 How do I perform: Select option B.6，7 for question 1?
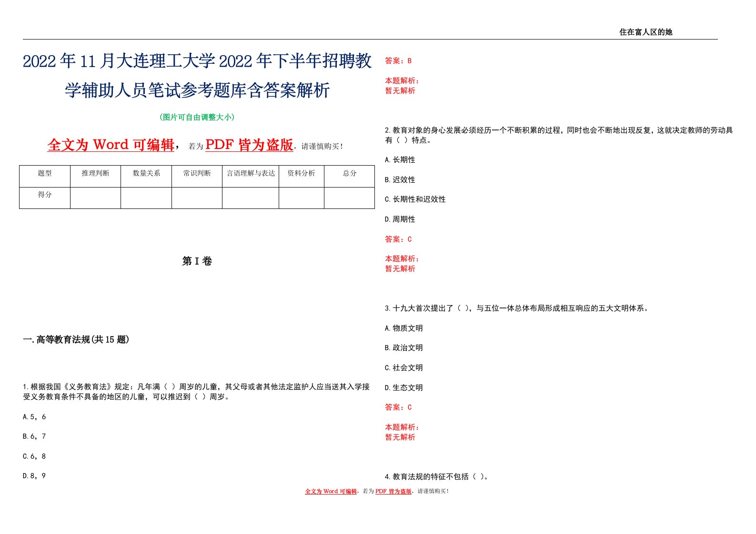34,436
